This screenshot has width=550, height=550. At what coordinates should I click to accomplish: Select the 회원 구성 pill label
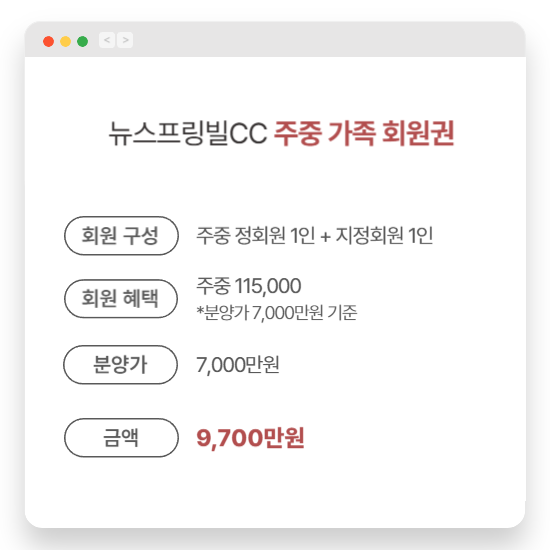pyautogui.click(x=121, y=236)
